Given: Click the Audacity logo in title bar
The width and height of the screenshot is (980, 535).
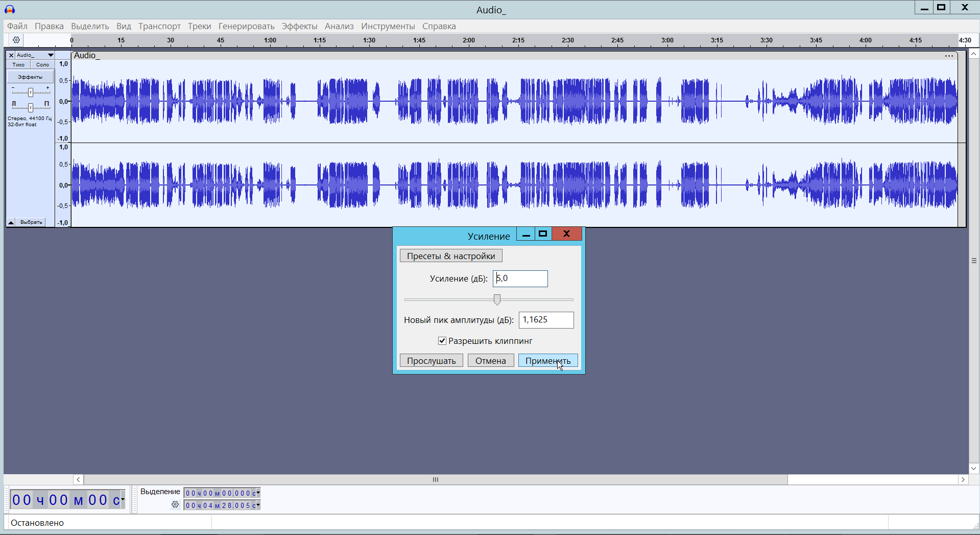Looking at the screenshot, I should (10, 9).
